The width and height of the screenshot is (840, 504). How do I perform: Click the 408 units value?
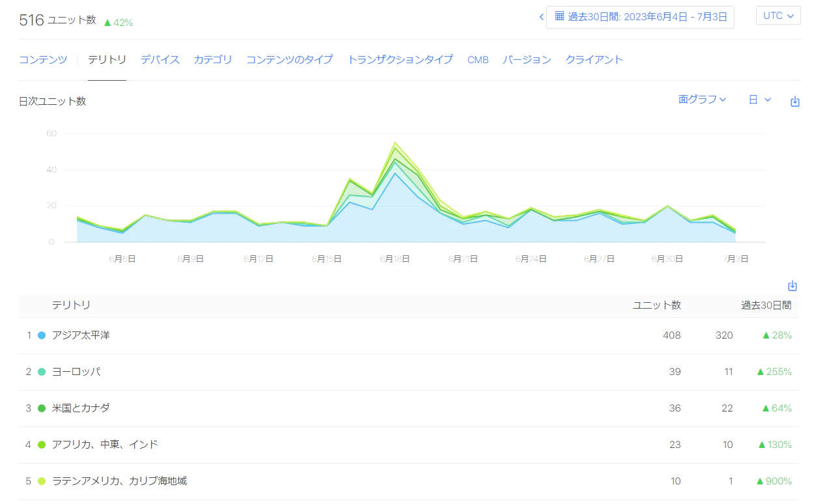671,335
